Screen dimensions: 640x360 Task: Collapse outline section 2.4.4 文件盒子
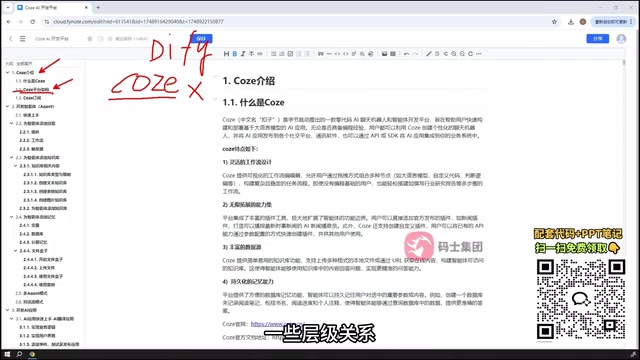[x=16, y=251]
